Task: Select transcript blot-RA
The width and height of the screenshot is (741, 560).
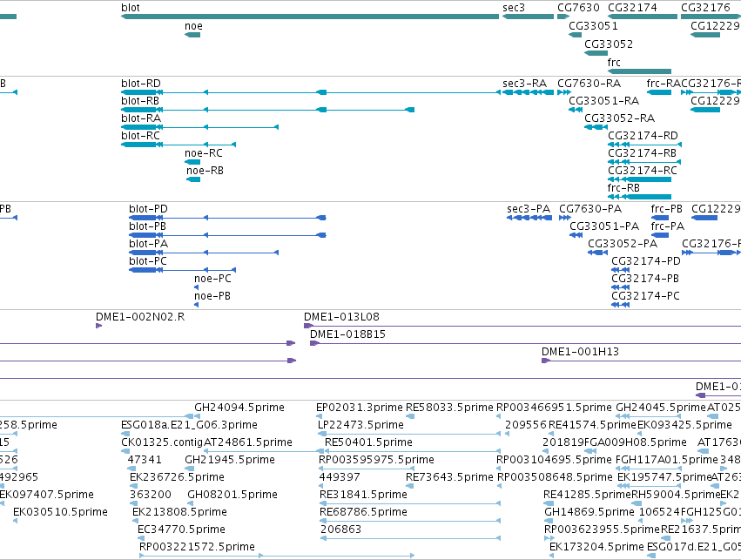Action: (x=199, y=127)
